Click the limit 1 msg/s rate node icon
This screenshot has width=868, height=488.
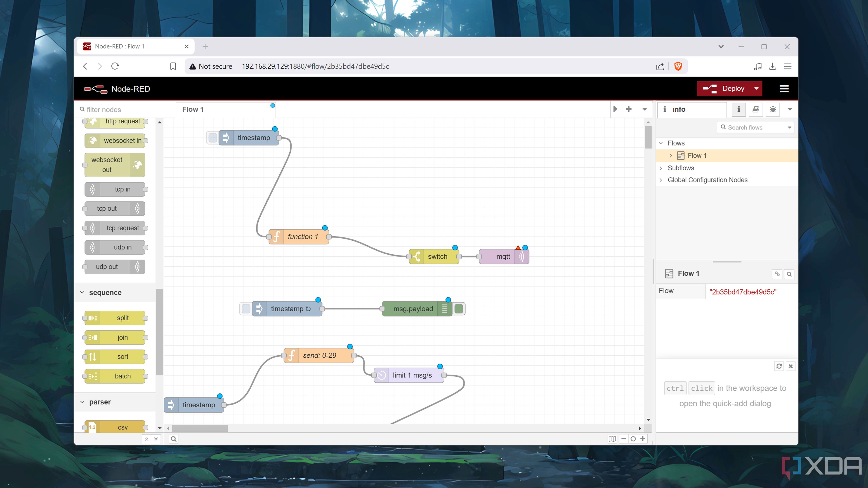380,375
